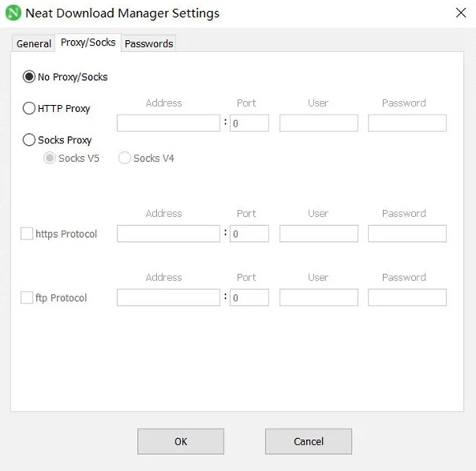Click the HTTP Proxy User field

click(x=319, y=123)
